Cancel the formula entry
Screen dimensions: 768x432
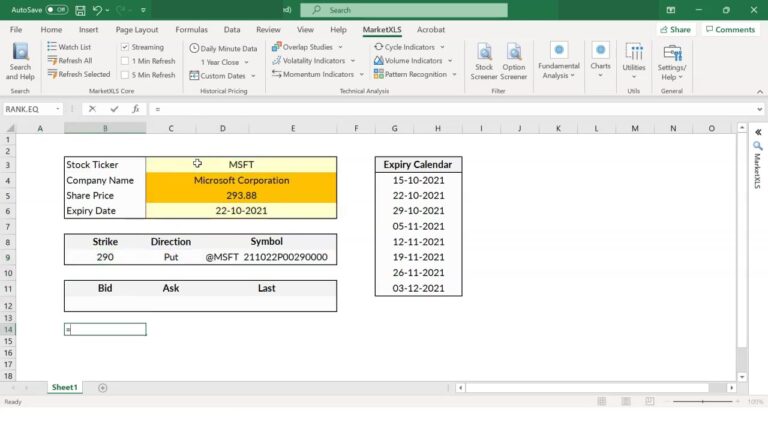[x=92, y=109]
